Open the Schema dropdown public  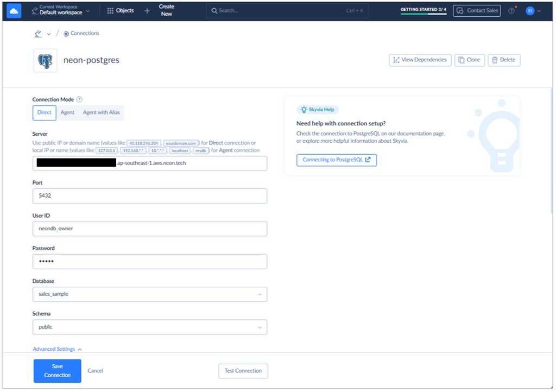click(150, 327)
